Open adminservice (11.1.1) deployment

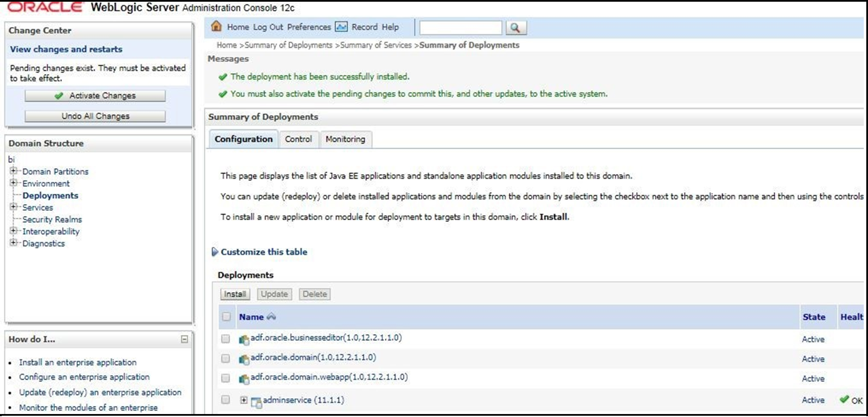click(x=304, y=400)
